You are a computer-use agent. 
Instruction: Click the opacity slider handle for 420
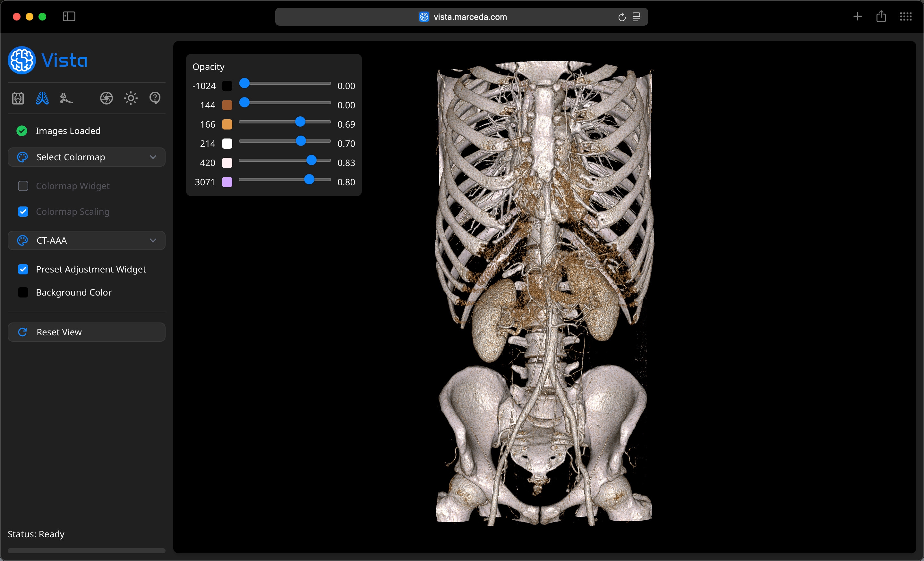tap(311, 160)
